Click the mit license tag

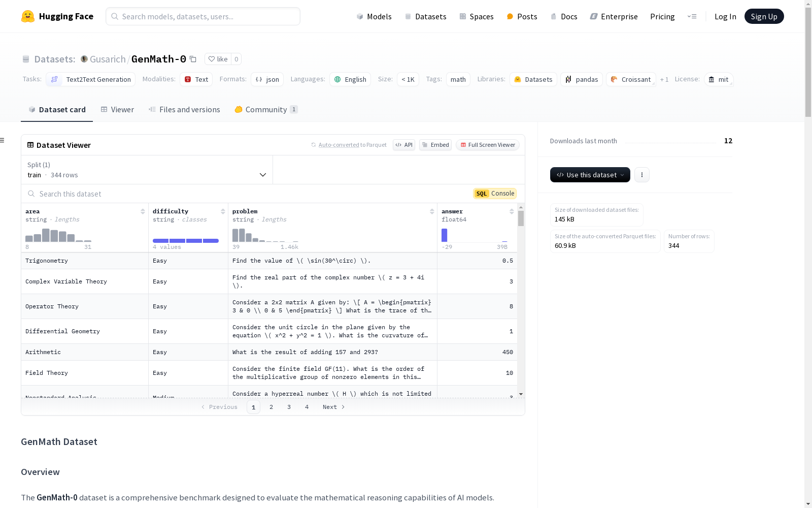click(719, 79)
